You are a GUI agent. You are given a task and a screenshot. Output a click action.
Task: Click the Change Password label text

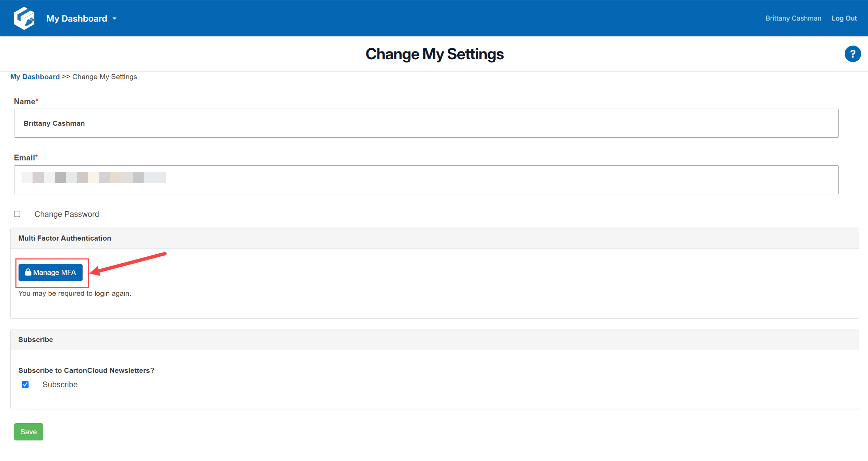pyautogui.click(x=67, y=214)
